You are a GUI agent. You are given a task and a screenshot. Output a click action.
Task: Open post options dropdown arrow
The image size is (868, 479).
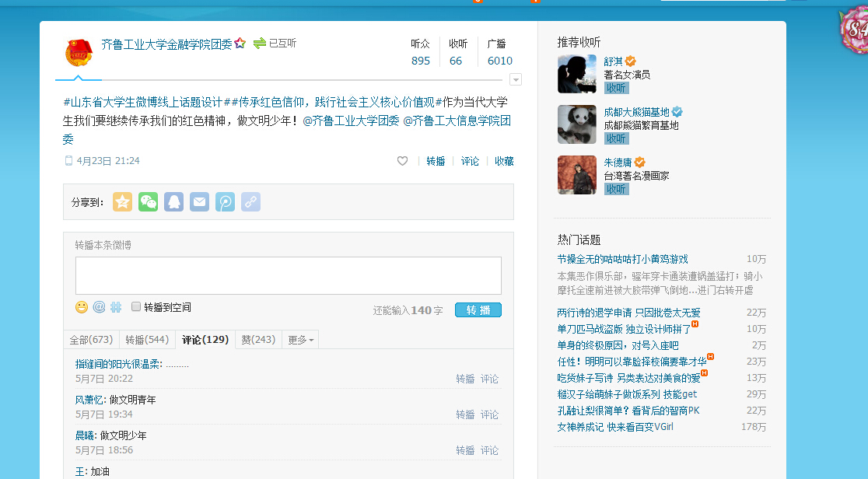[516, 80]
